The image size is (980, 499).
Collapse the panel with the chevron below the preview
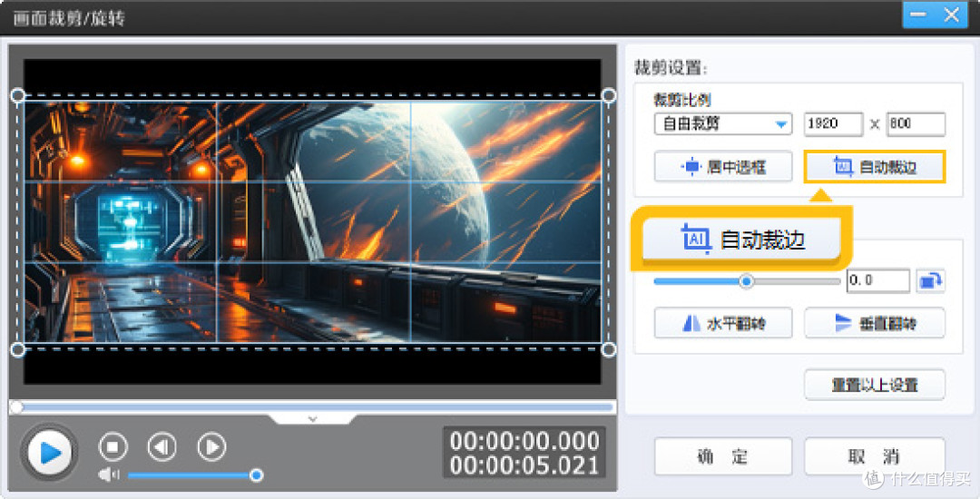pyautogui.click(x=312, y=418)
